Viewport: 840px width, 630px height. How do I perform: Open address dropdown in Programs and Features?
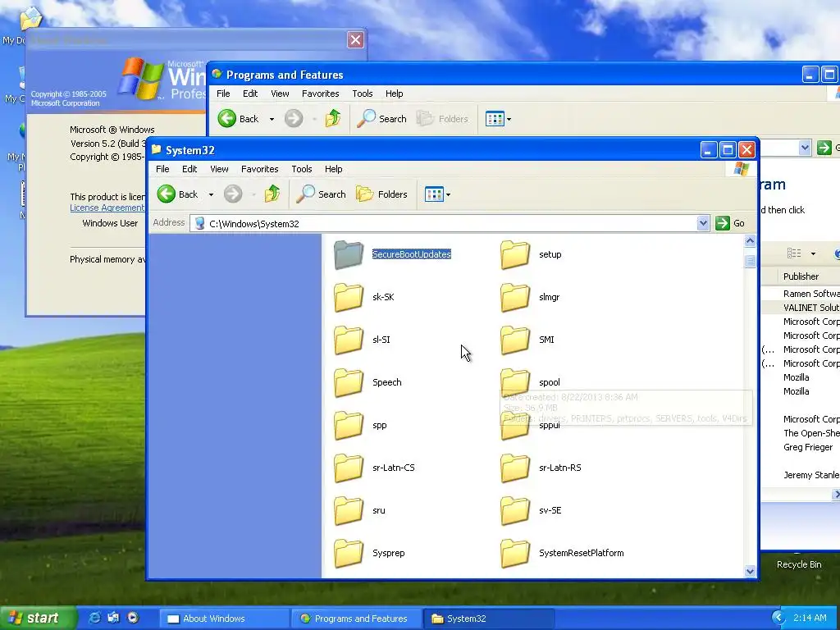click(x=804, y=148)
